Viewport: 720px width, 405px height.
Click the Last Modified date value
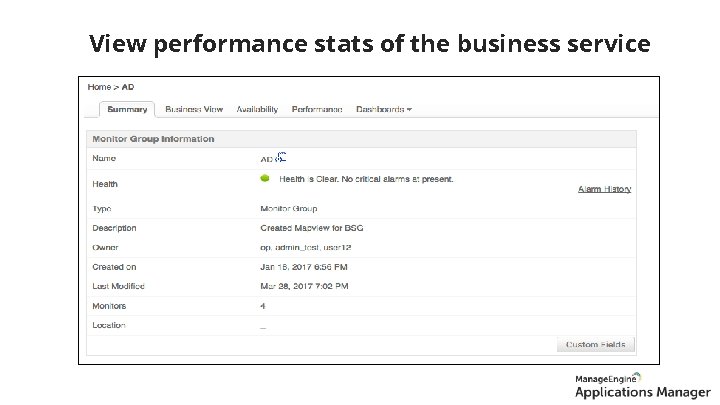tap(304, 286)
